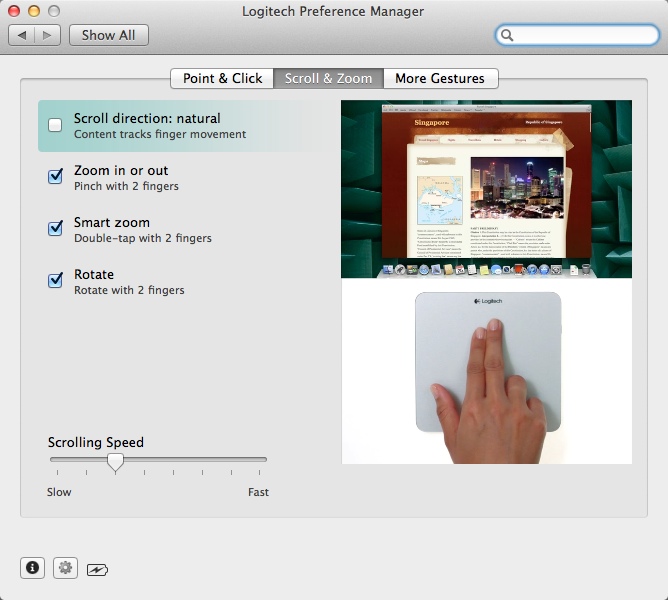
Task: Click the 'Pinch with 2 fingers' description
Action: [x=126, y=186]
